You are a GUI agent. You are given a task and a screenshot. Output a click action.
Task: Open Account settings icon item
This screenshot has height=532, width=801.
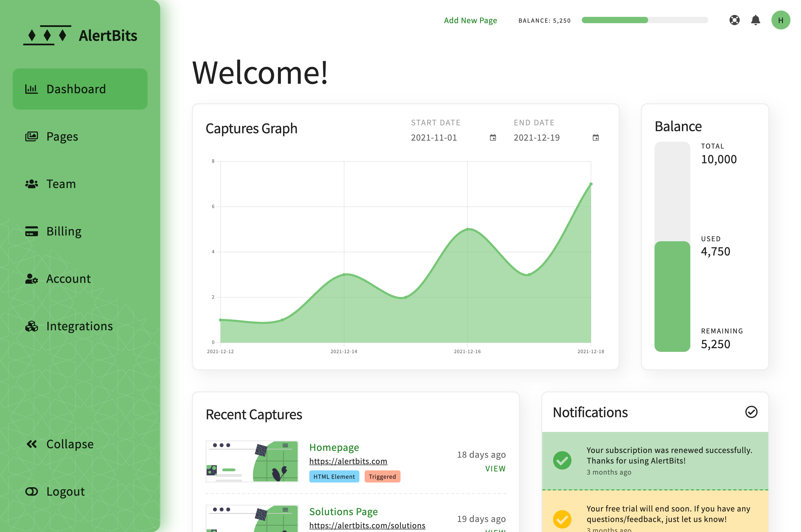pos(32,279)
